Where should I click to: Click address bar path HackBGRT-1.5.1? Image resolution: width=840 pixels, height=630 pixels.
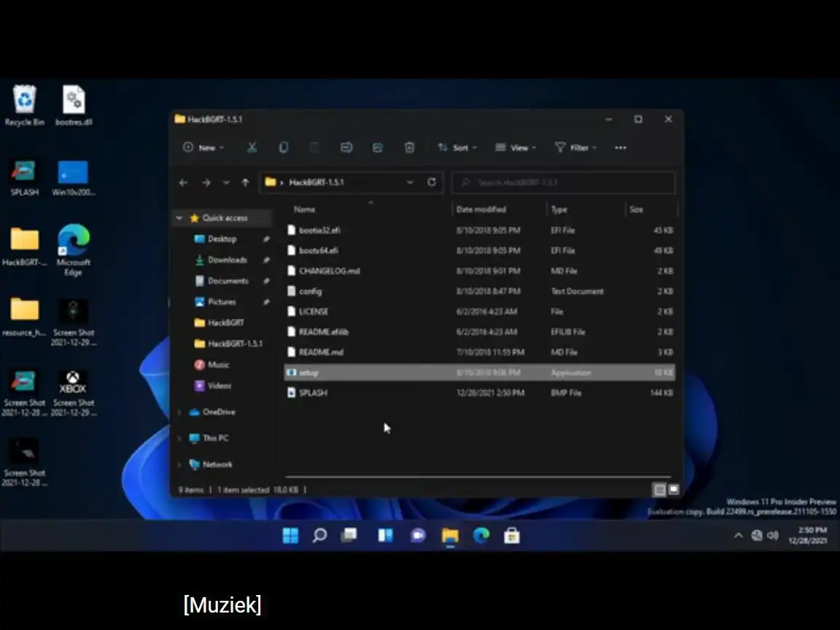316,182
